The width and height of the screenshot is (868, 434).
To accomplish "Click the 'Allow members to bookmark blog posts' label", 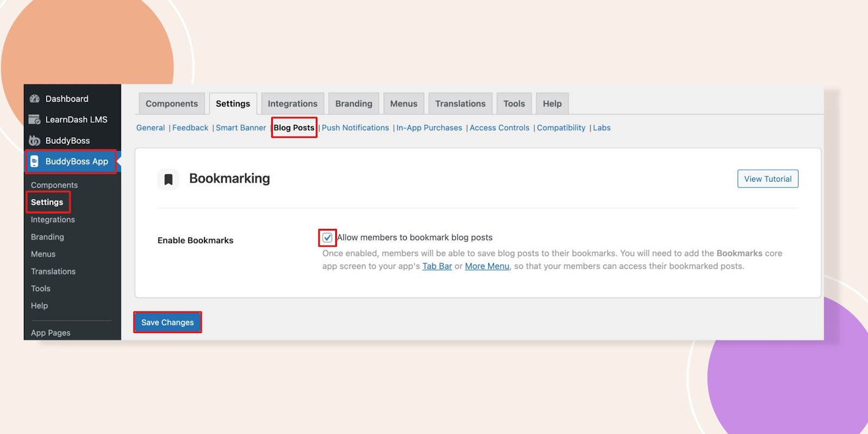I will (x=415, y=238).
